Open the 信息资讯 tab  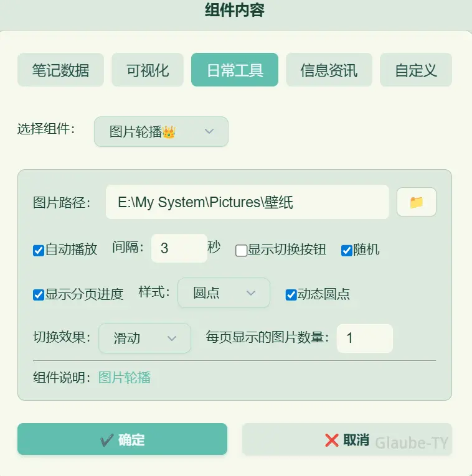[329, 70]
